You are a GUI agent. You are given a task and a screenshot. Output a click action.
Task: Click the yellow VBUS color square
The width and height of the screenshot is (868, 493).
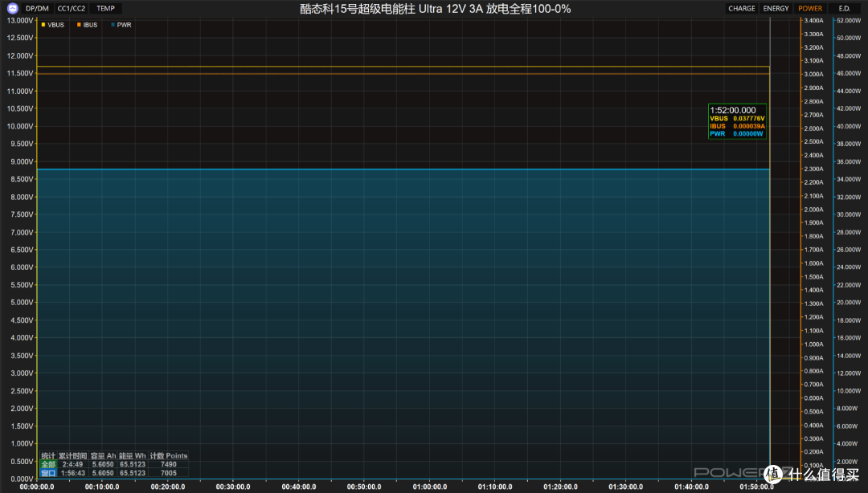tap(43, 25)
